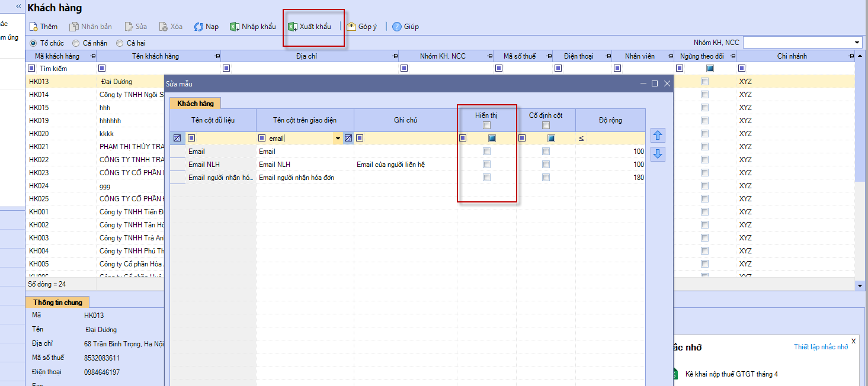Select the Cá nhân radio button

(x=76, y=43)
